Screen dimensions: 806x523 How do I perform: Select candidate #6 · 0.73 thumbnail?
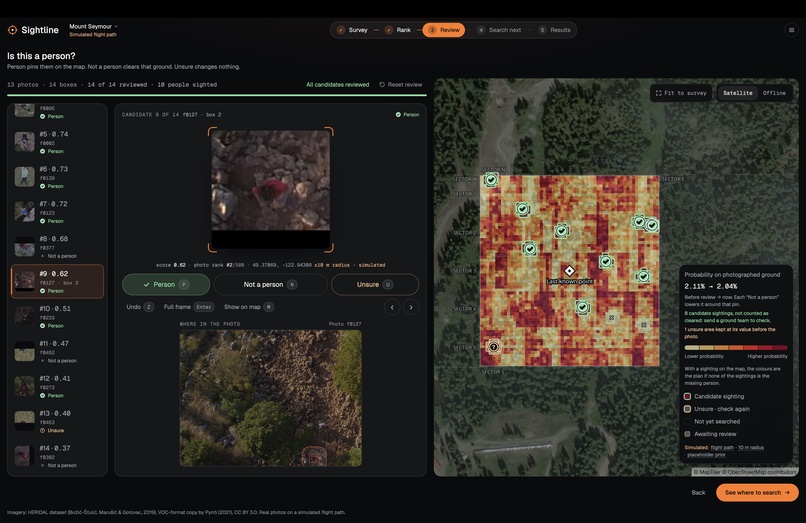pos(24,177)
